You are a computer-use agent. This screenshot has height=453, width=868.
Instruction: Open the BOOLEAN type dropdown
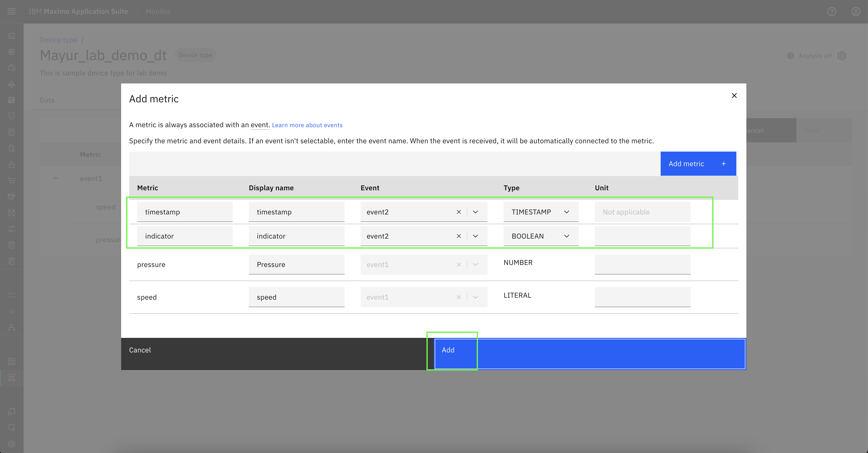[x=541, y=236]
